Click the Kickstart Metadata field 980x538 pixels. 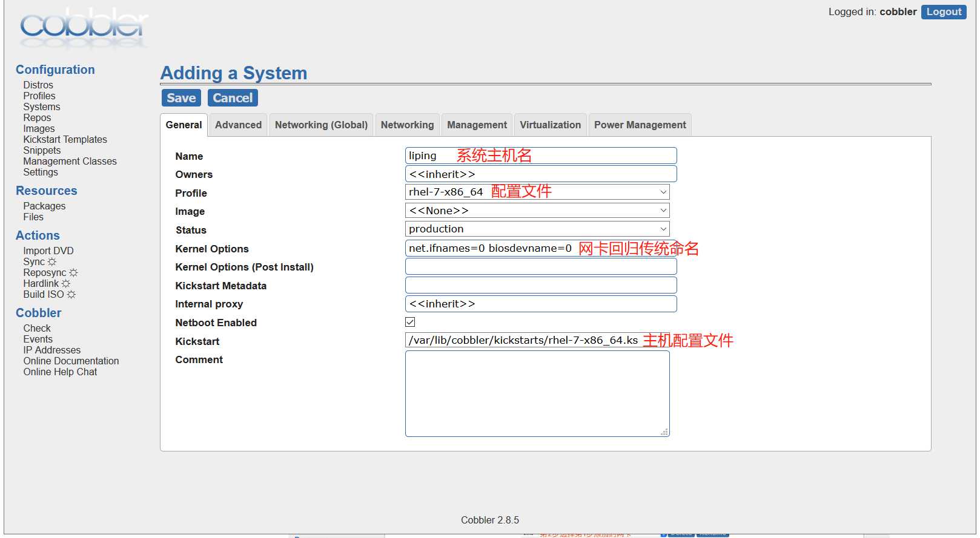tap(541, 285)
